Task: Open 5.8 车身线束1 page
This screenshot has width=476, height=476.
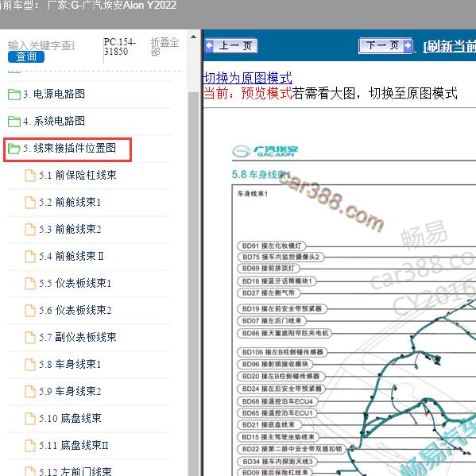Action: (70, 364)
